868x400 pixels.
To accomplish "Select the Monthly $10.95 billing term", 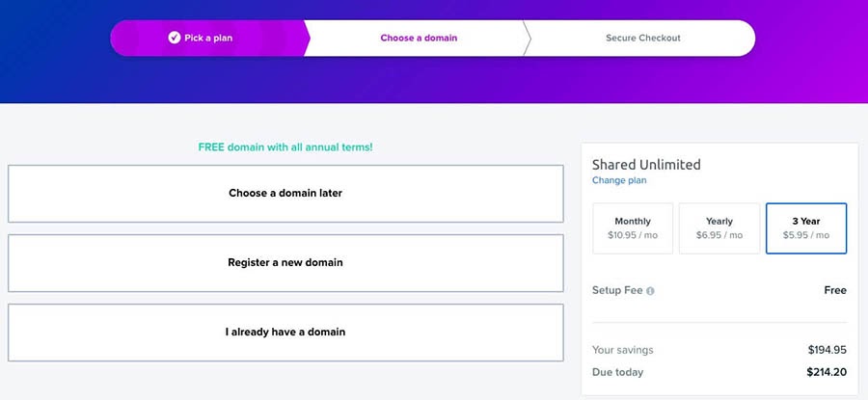I will (x=633, y=228).
